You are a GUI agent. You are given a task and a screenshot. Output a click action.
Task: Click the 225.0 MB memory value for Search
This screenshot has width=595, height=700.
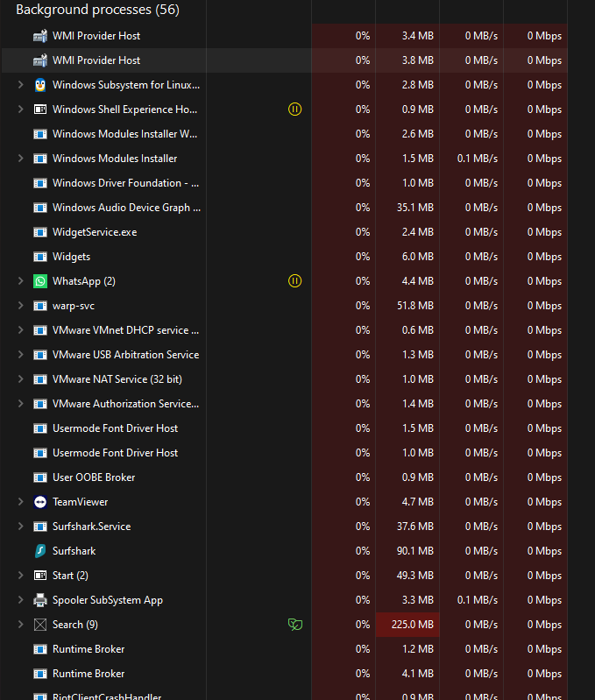(413, 625)
